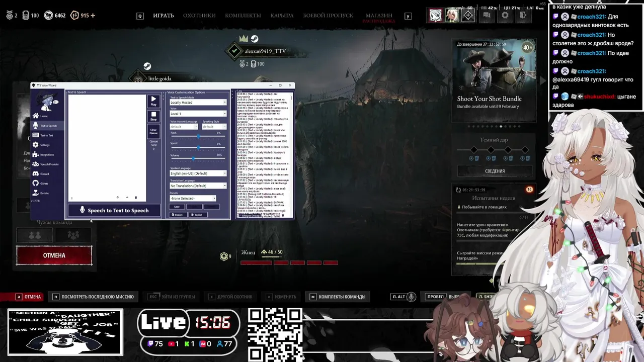Open Voice dropdown showing Local 1
The height and width of the screenshot is (362, 644).
pyautogui.click(x=198, y=114)
